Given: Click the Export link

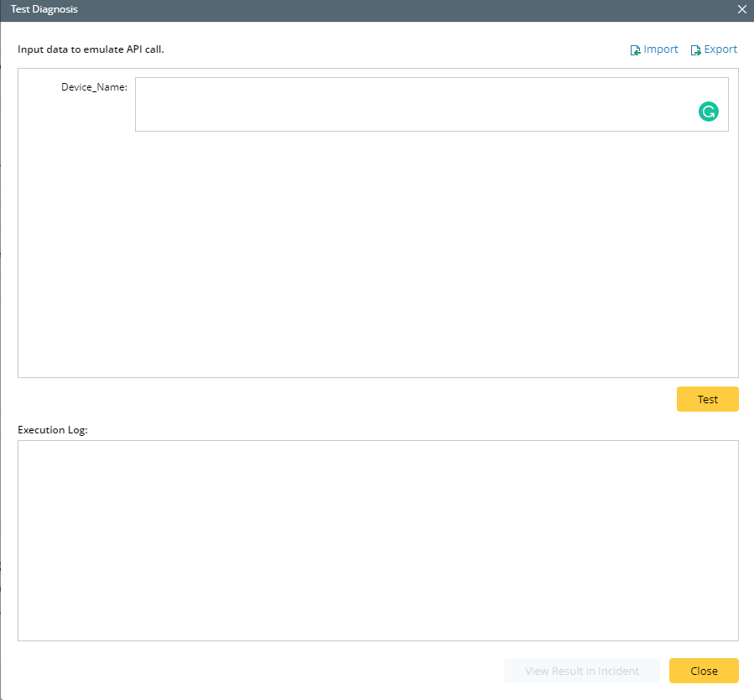Looking at the screenshot, I should 720,49.
